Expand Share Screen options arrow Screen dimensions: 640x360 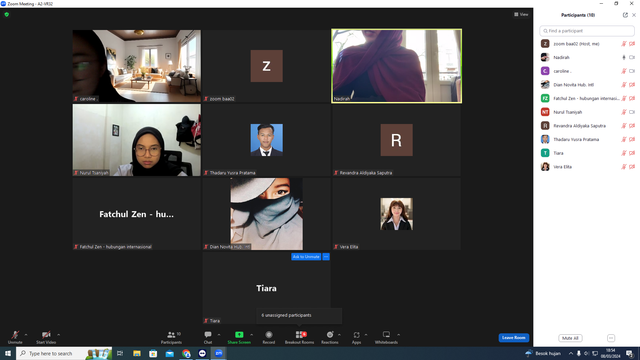click(251, 335)
